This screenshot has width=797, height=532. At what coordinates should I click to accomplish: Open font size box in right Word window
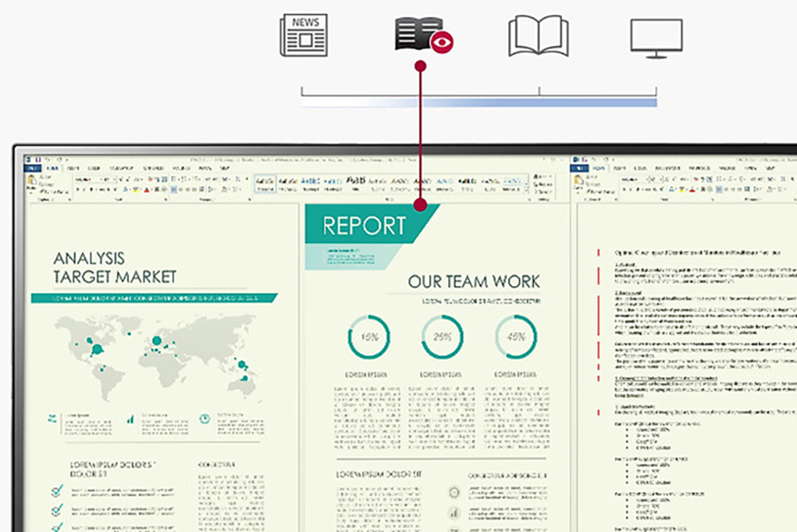click(655, 180)
